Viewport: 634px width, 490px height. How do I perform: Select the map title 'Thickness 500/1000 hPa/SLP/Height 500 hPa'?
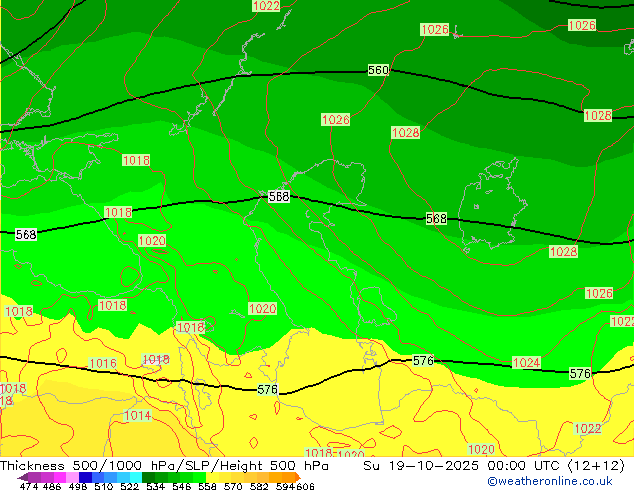(x=164, y=466)
